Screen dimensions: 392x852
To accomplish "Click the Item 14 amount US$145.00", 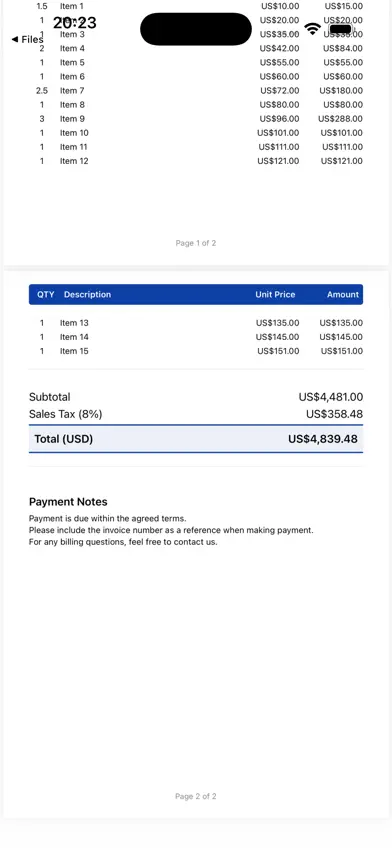I will coord(341,337).
